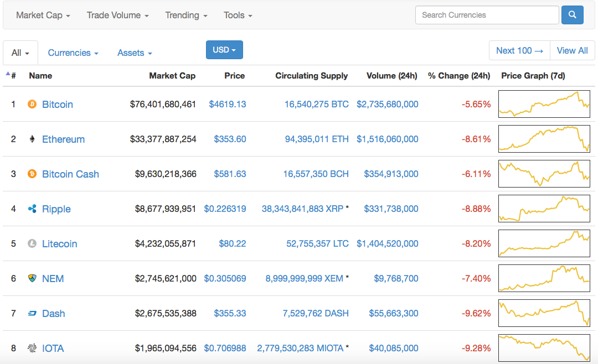Click the Ethereum diamond icon
The image size is (598, 364).
click(x=32, y=139)
